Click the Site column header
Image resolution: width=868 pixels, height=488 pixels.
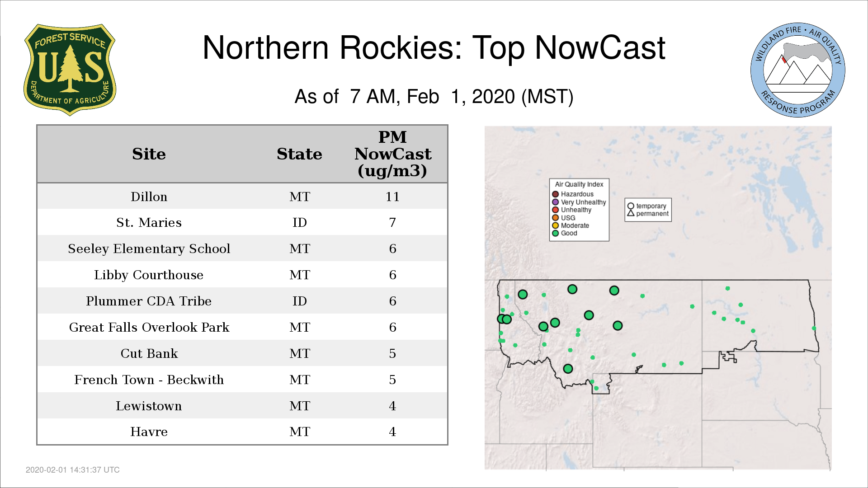(x=149, y=154)
